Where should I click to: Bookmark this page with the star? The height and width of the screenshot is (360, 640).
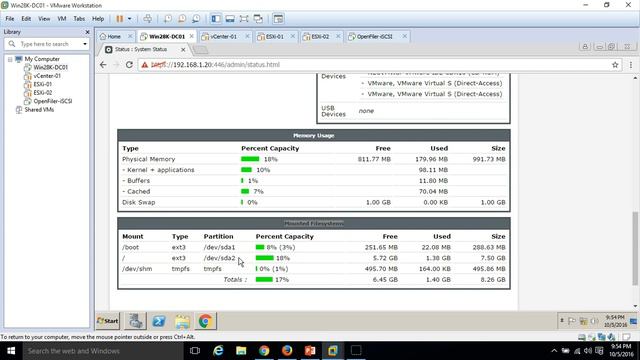pos(615,64)
